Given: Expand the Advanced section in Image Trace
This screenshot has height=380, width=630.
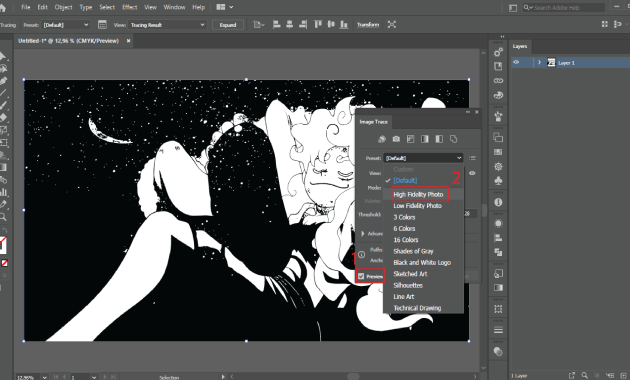Looking at the screenshot, I should click(363, 234).
